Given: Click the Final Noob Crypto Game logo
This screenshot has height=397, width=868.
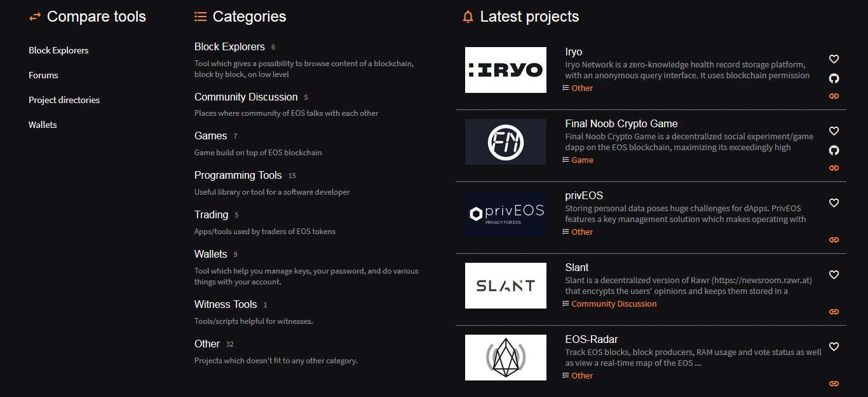Looking at the screenshot, I should point(506,142).
